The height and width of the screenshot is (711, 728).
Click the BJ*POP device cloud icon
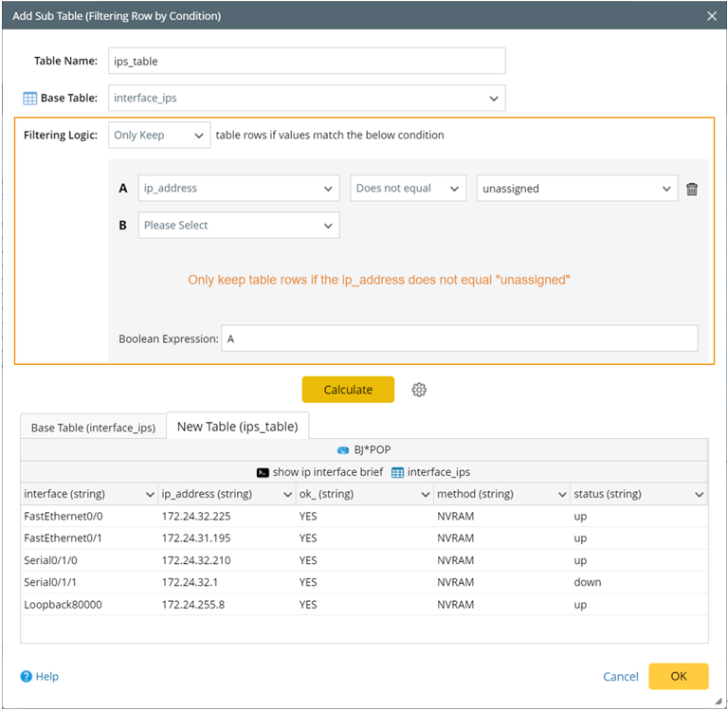point(343,449)
